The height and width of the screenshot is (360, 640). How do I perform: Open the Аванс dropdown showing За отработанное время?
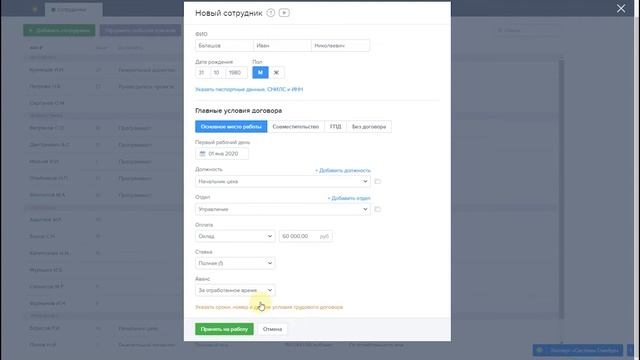pos(235,290)
